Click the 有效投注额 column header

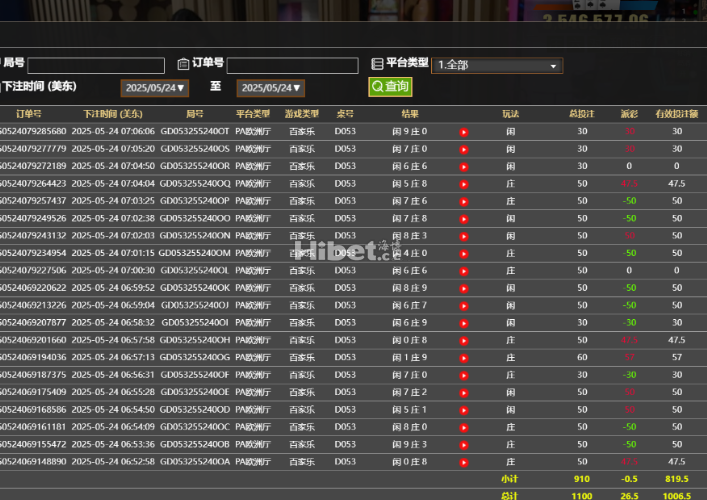677,114
